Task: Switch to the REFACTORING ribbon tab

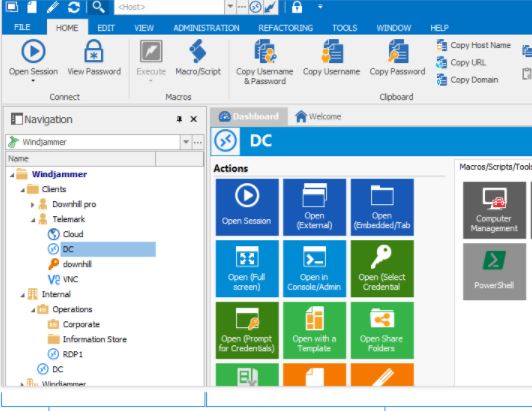Action: click(285, 27)
